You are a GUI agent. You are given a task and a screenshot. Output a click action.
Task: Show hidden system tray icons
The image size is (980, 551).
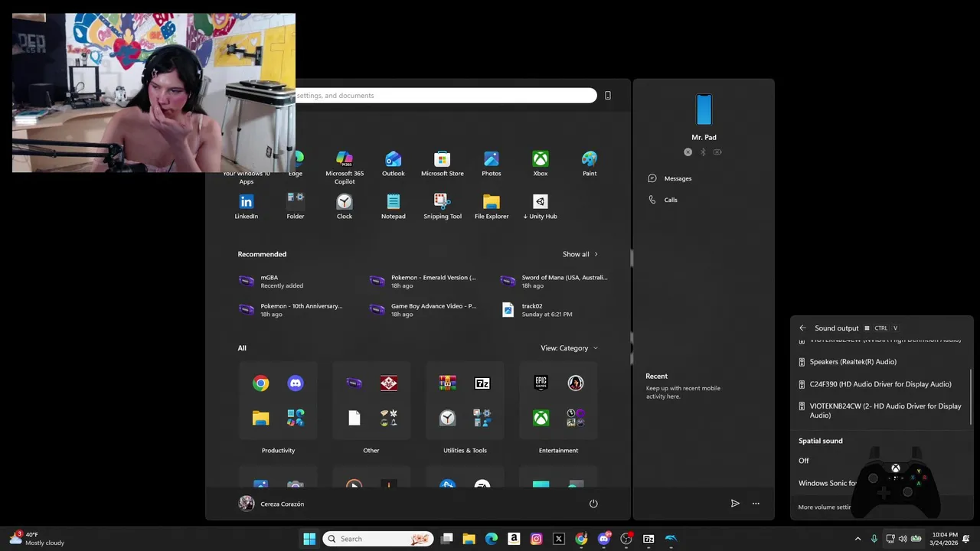pyautogui.click(x=857, y=539)
